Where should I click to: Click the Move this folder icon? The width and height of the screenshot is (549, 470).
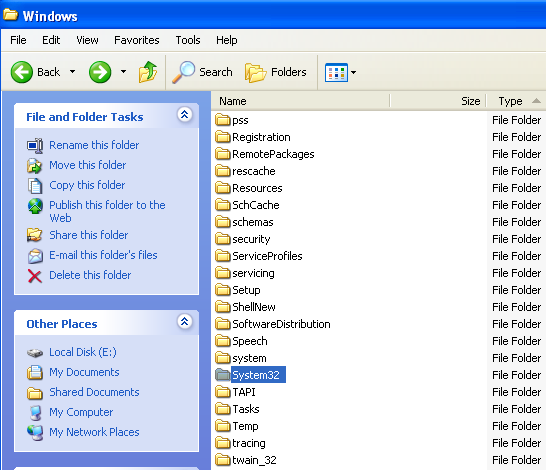(35, 166)
